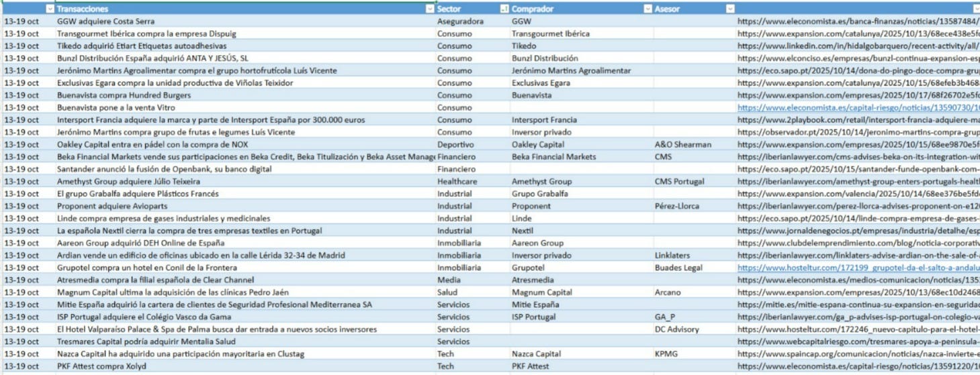The width and height of the screenshot is (980, 375).
Task: Select the 'Deportivo' sector cell
Action: [472, 144]
